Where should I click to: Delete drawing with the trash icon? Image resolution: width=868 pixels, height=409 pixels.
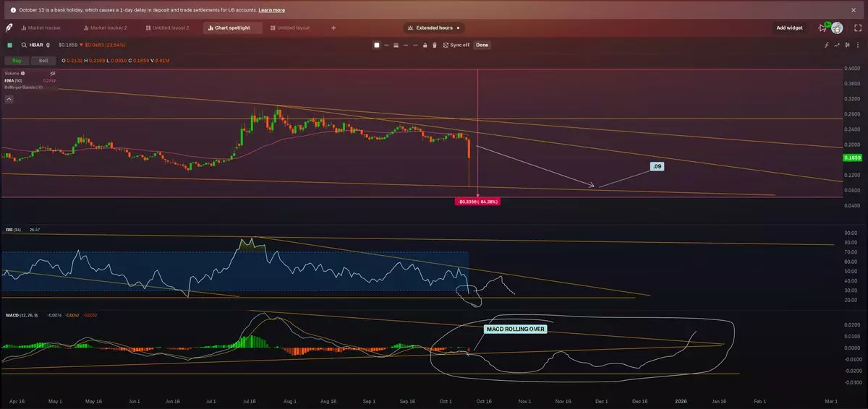point(434,45)
